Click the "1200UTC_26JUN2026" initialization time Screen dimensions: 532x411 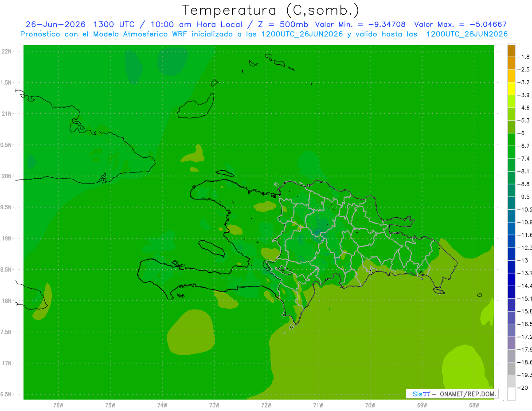[302, 34]
